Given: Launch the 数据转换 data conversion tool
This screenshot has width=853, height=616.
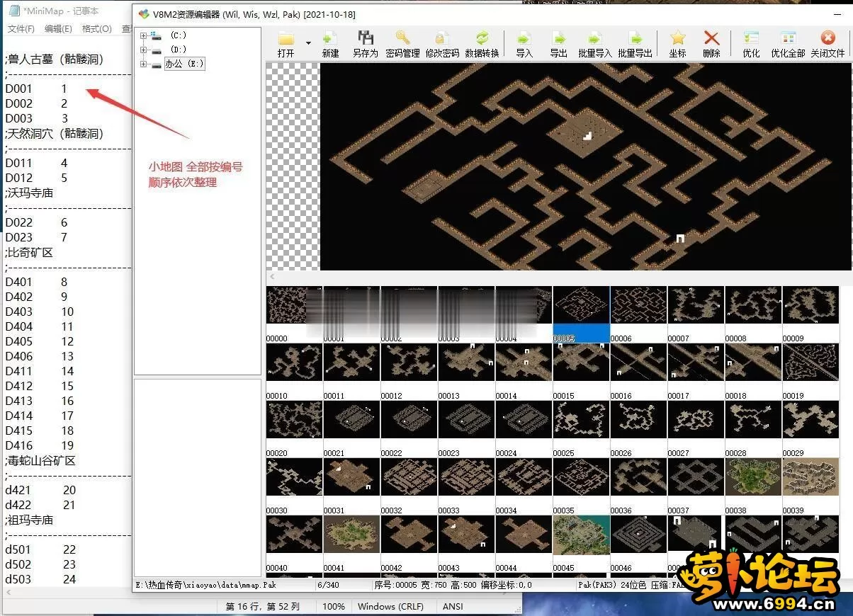Looking at the screenshot, I should pos(482,44).
